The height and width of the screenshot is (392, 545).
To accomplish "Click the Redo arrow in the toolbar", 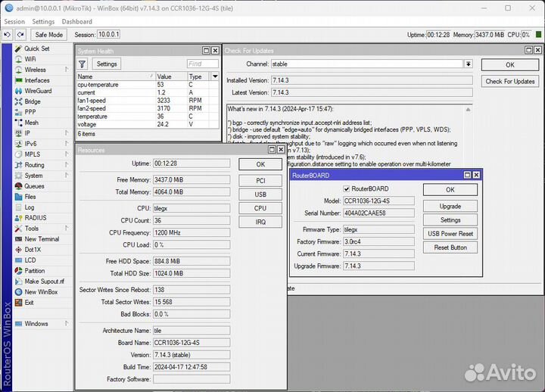I will tap(20, 35).
